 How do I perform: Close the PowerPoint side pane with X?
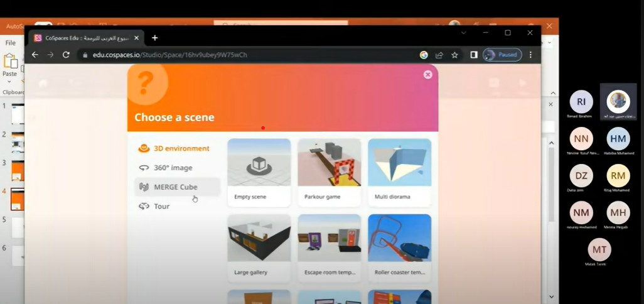[550, 104]
